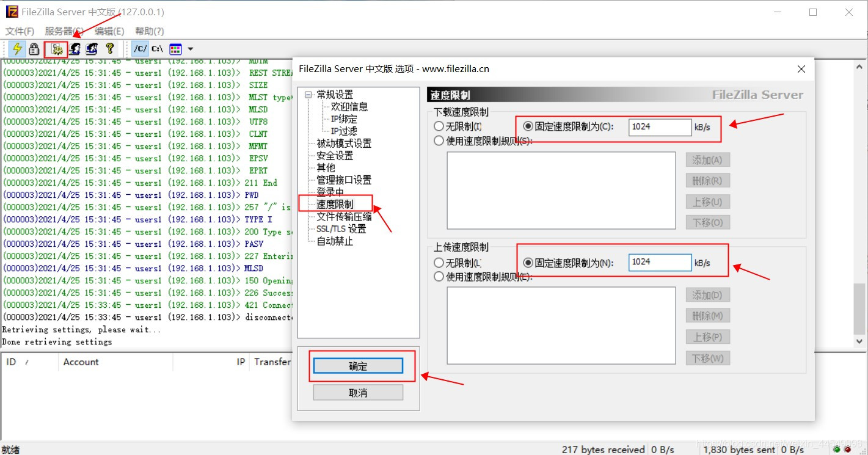The image size is (868, 455).
Task: Click the upload speed limit 1024 field
Action: 660,263
